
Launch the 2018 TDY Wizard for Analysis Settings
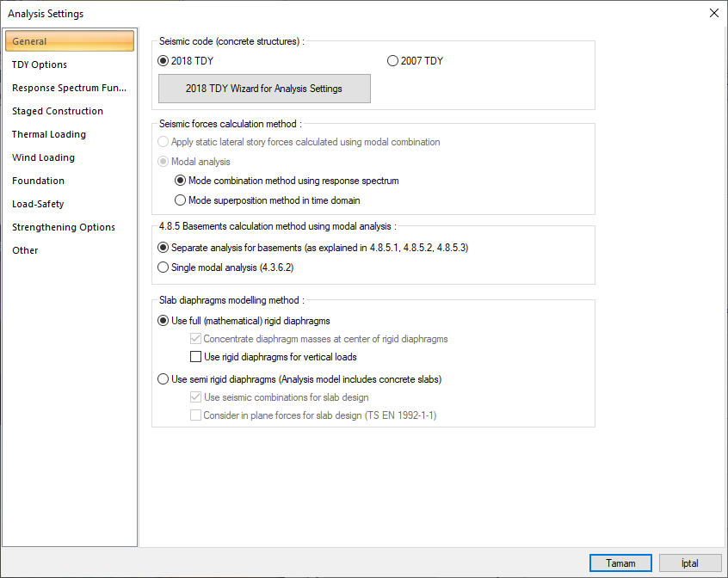click(x=264, y=88)
